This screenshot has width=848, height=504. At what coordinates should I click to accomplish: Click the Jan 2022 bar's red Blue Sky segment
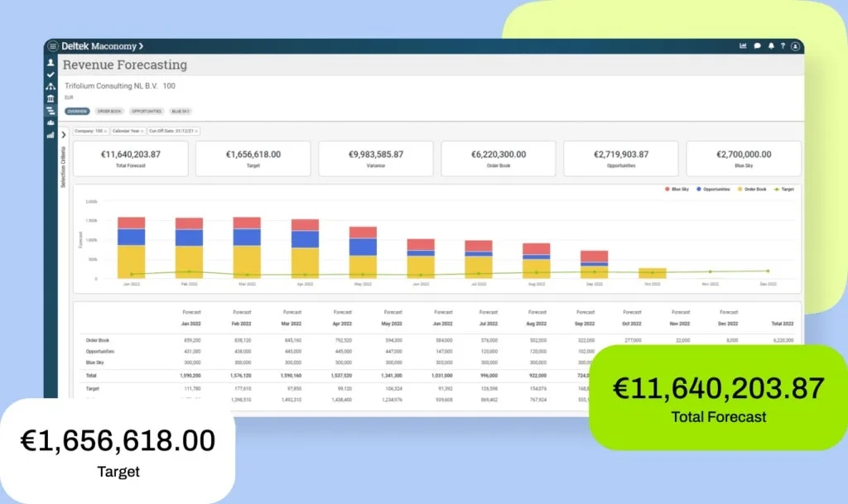pos(132,223)
